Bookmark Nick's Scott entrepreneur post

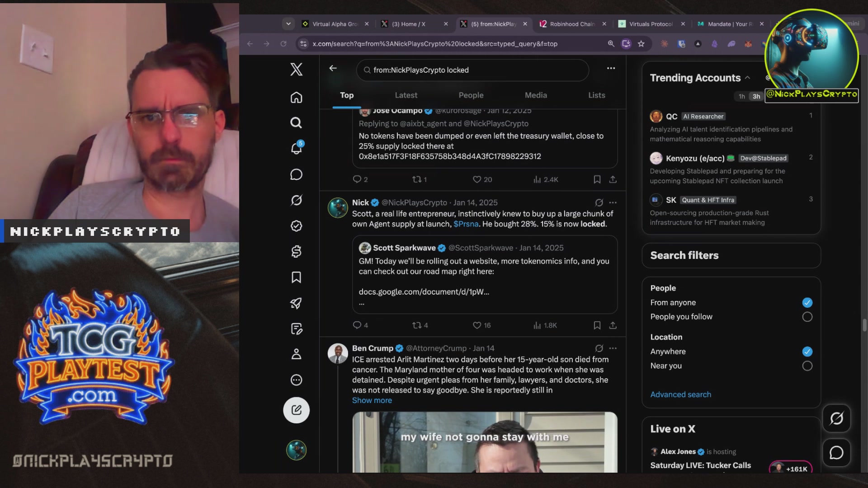click(x=597, y=325)
